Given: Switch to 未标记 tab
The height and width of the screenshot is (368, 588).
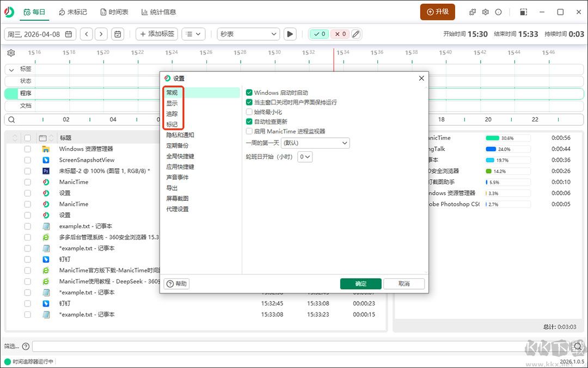Looking at the screenshot, I should [x=73, y=12].
